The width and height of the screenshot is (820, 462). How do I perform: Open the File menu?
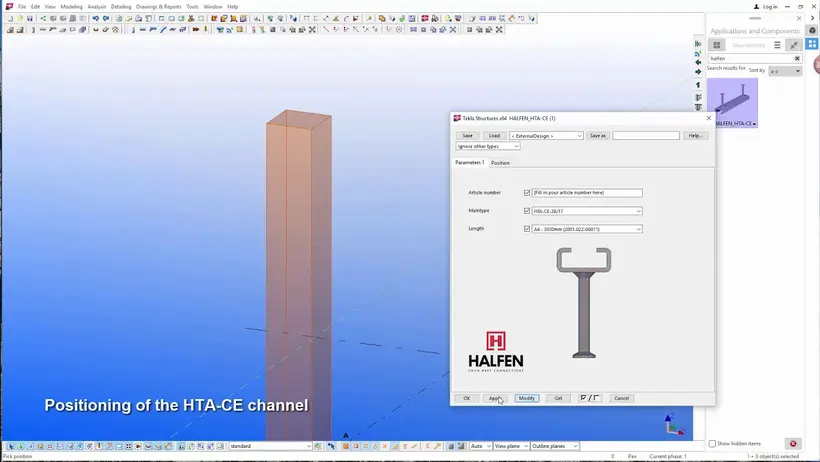coord(22,7)
